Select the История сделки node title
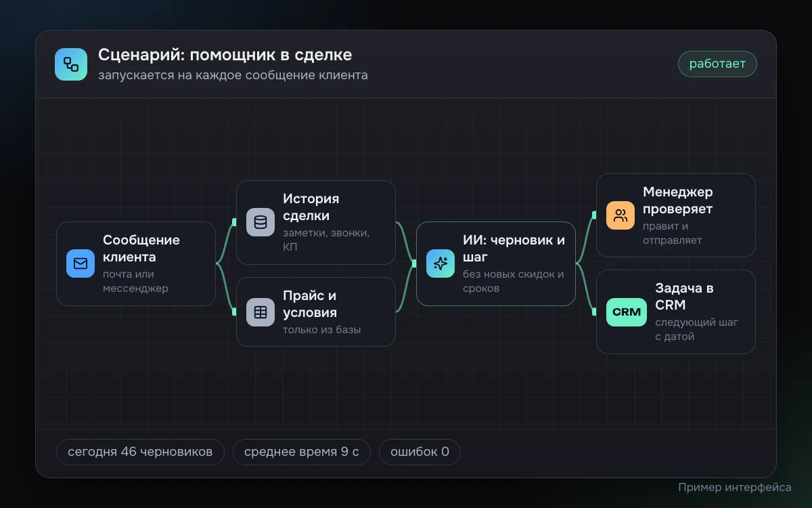Viewport: 812px width, 508px height. (311, 207)
